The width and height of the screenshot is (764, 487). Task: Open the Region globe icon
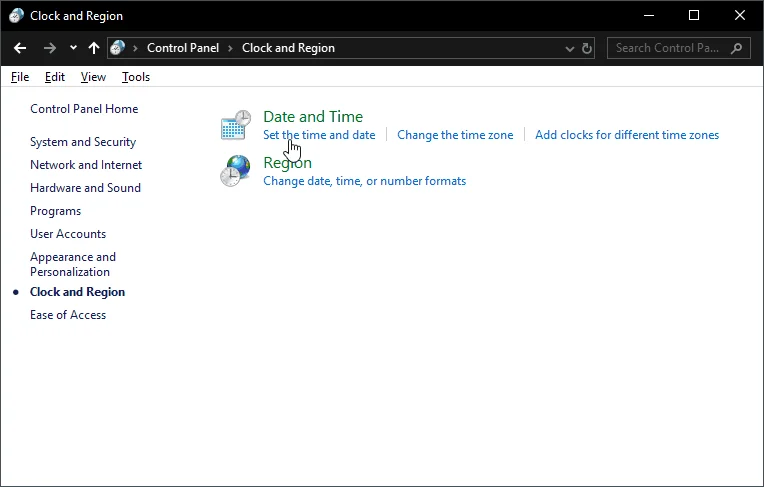235,171
